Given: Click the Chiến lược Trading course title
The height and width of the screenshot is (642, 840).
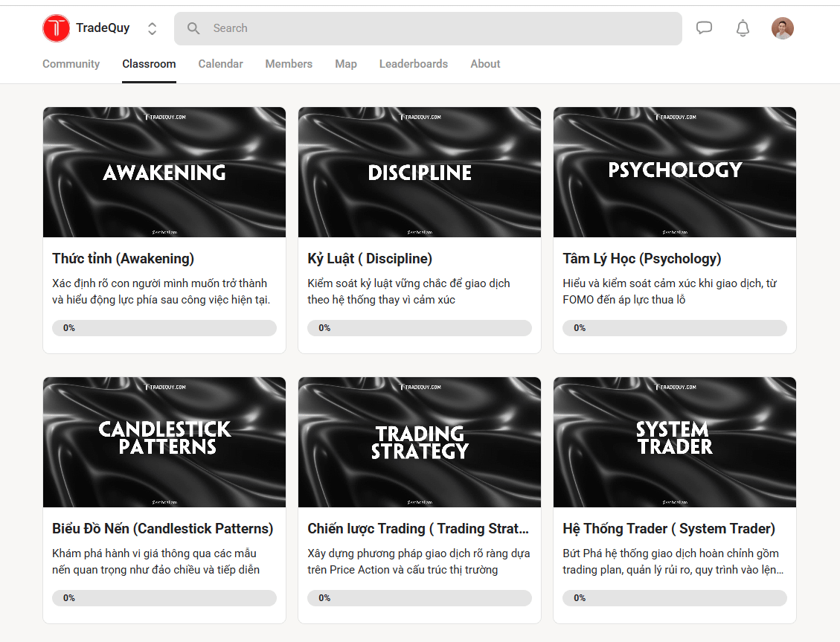Looking at the screenshot, I should click(418, 529).
